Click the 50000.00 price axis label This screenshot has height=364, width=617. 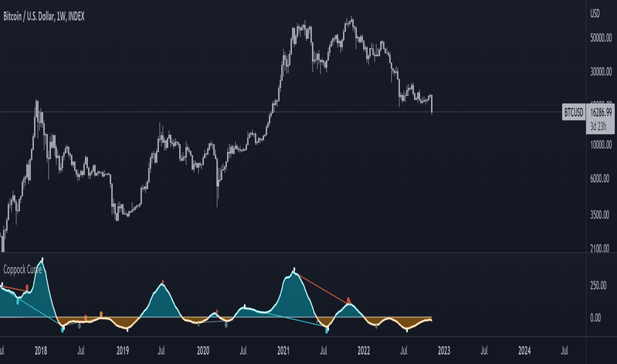(601, 38)
